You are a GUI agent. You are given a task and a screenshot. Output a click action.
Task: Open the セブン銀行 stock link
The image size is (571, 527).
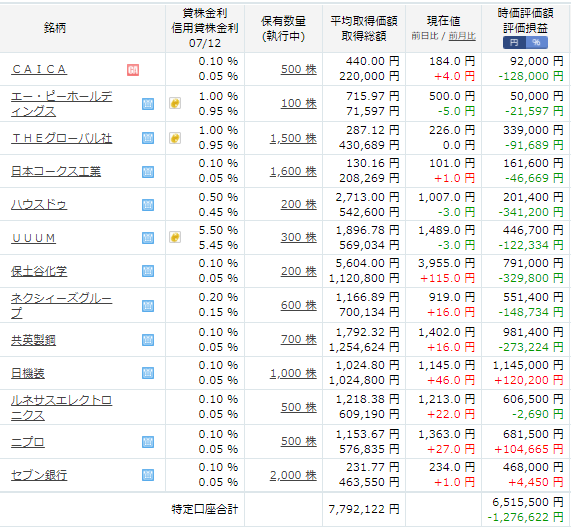39,475
